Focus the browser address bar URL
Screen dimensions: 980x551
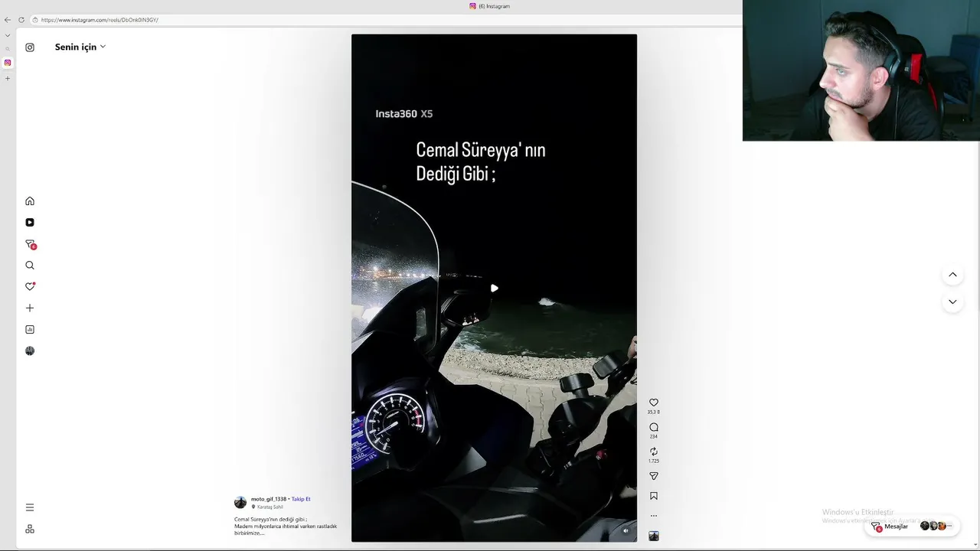tap(100, 20)
